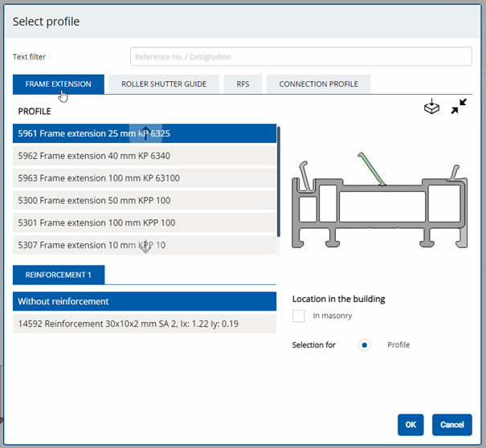
Task: Switch to Roller Shutter Guide tab
Action: (x=164, y=84)
